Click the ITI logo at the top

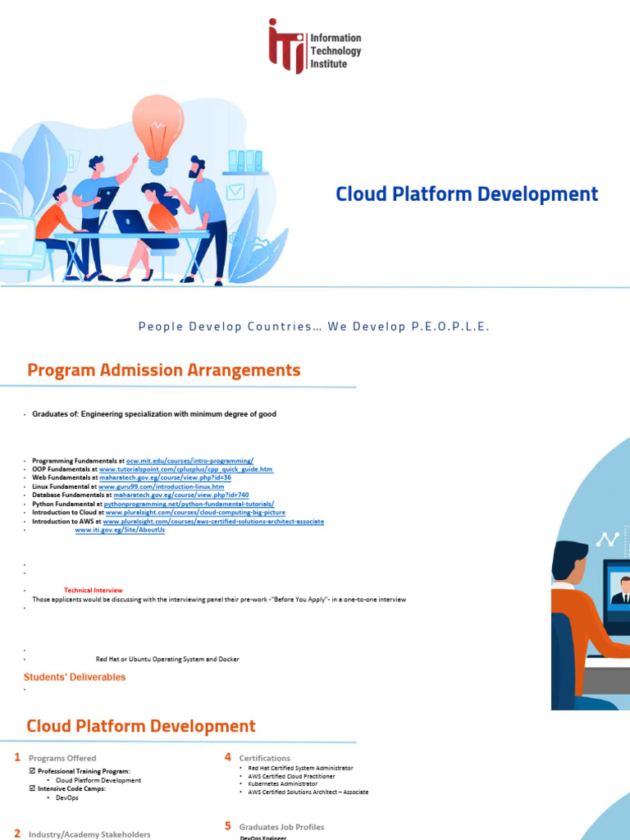click(315, 46)
